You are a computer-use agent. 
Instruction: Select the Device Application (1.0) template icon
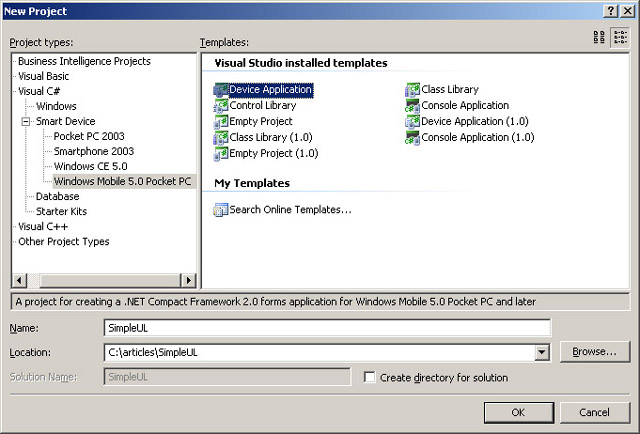click(412, 122)
